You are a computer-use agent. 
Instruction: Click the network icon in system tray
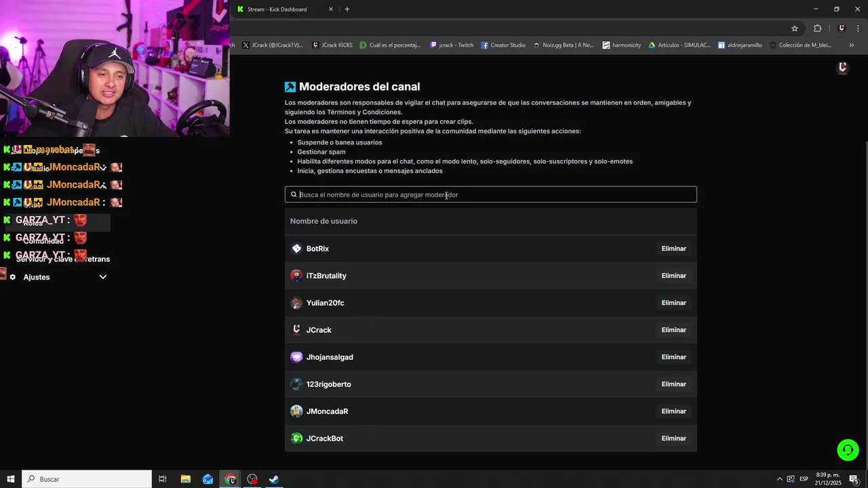(x=791, y=479)
